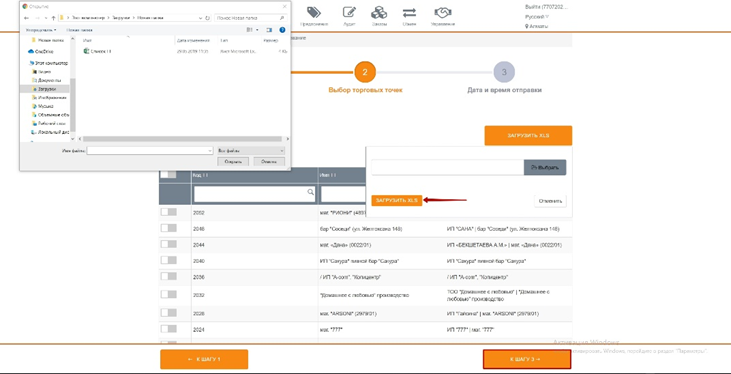Click the blue help icon in file dialog

tap(282, 30)
